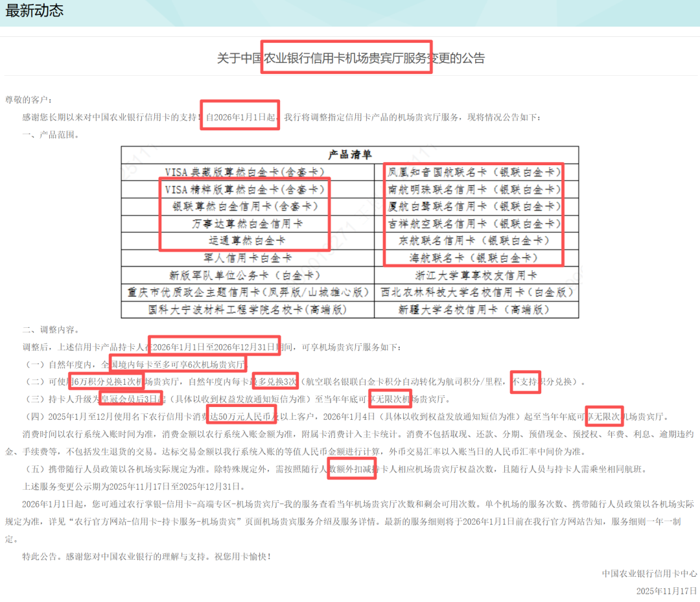This screenshot has width=700, height=602.
Task: Click the closing line 特此公告
Action: click(x=147, y=556)
